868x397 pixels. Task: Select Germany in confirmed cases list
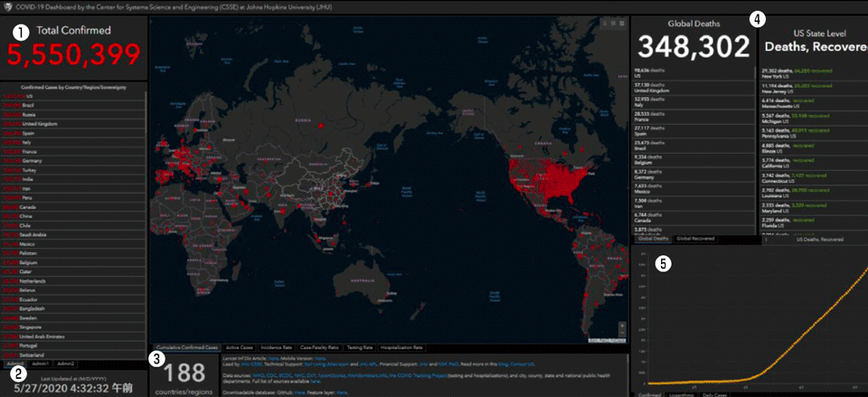[x=73, y=161]
